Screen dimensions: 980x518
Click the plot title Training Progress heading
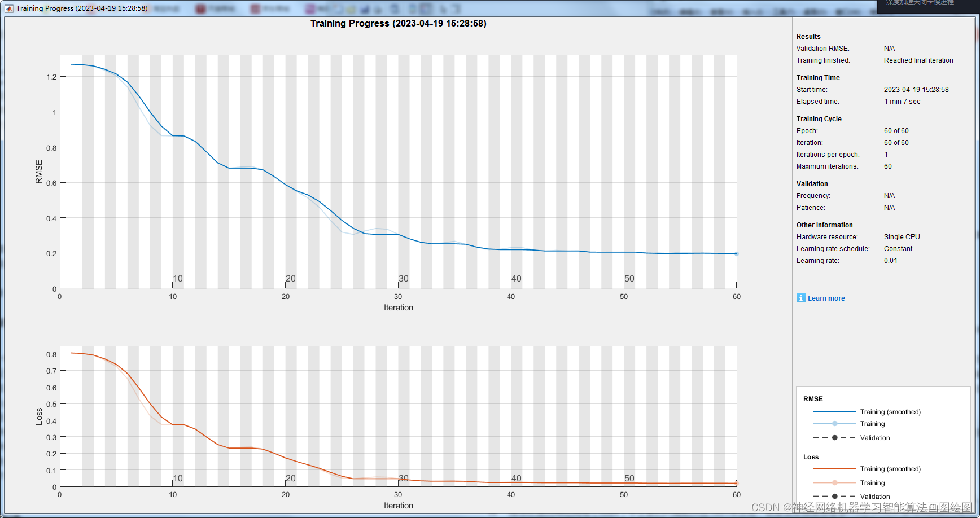tap(398, 24)
